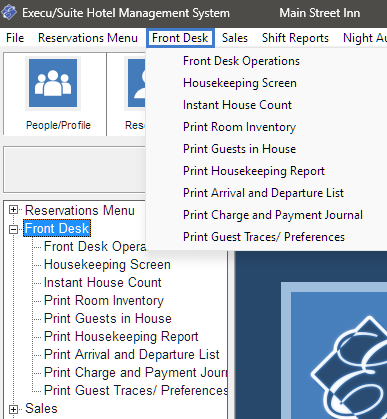The width and height of the screenshot is (387, 419).
Task: Select Front Desk Operations in the tree
Action: (x=95, y=247)
